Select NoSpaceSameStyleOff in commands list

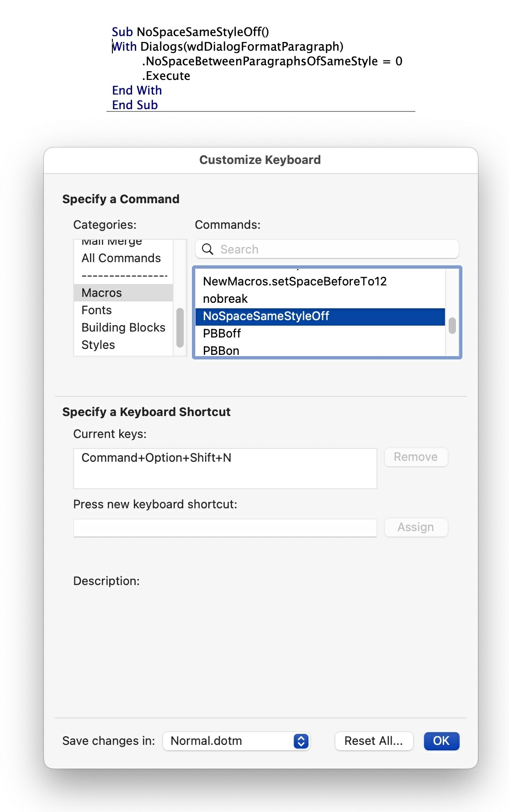(266, 316)
